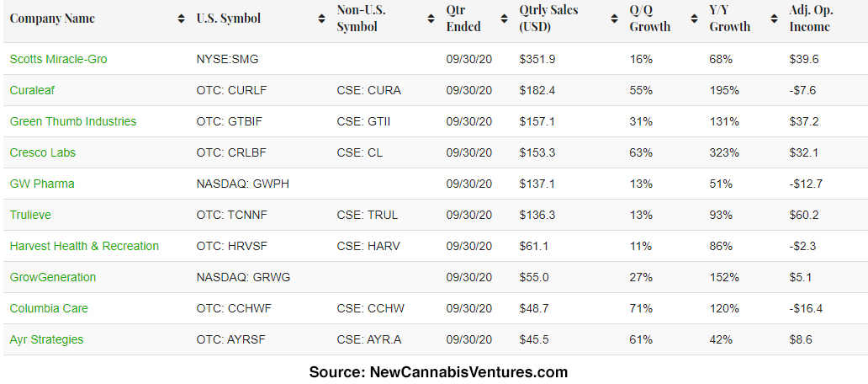Screen dimensions: 868x384
Task: Open Harvest Health & Recreation link
Action: tap(84, 246)
